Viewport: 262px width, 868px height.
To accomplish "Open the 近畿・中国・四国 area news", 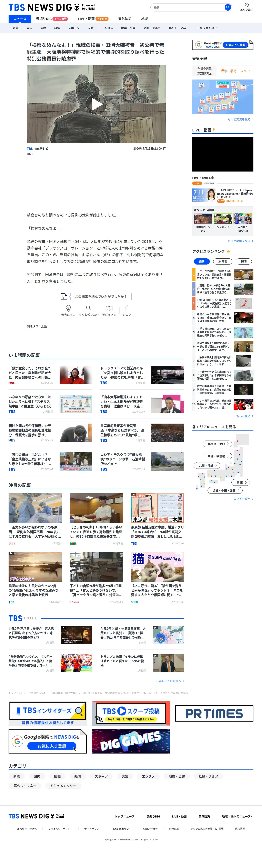I will click(225, 490).
